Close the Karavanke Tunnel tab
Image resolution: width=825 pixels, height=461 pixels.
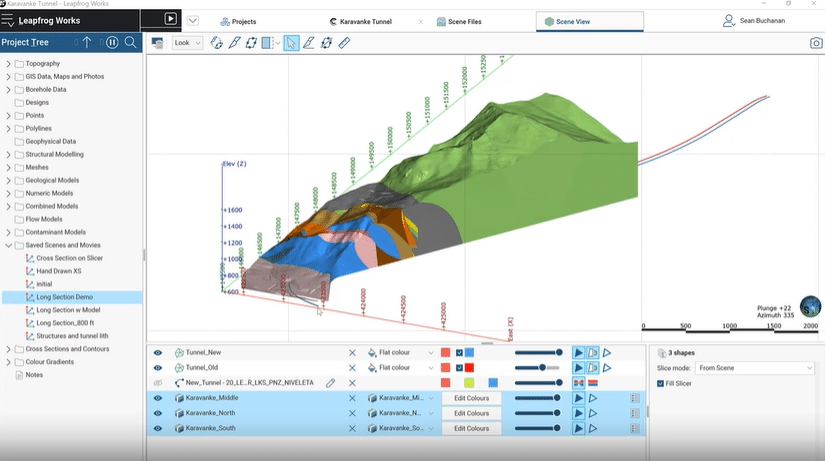coord(420,22)
